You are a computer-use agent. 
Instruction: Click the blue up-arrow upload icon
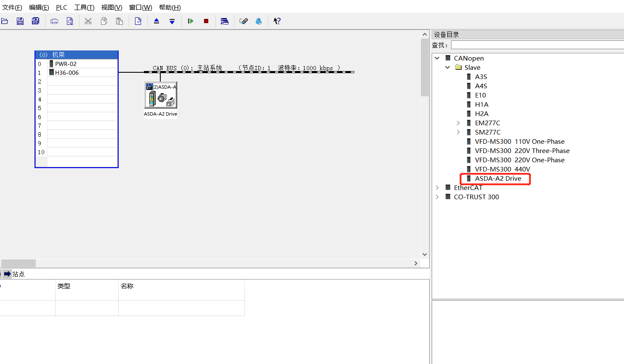coord(157,21)
